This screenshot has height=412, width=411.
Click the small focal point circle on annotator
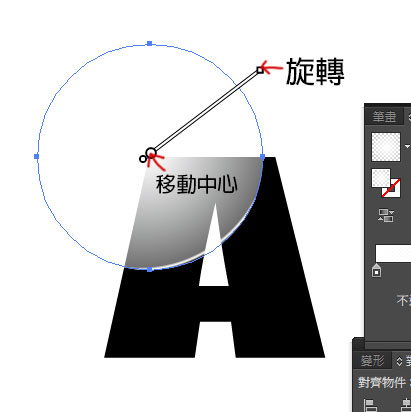point(143,159)
